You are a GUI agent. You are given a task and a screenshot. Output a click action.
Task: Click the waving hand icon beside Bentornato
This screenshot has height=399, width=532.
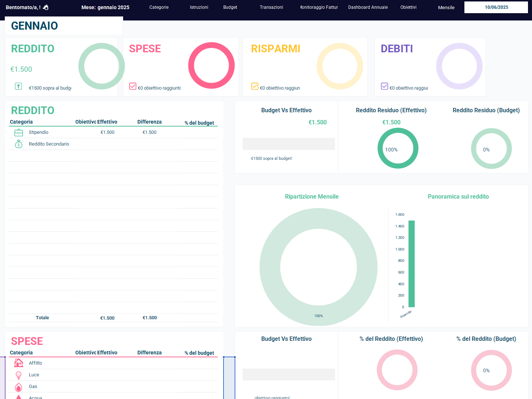click(x=46, y=7)
